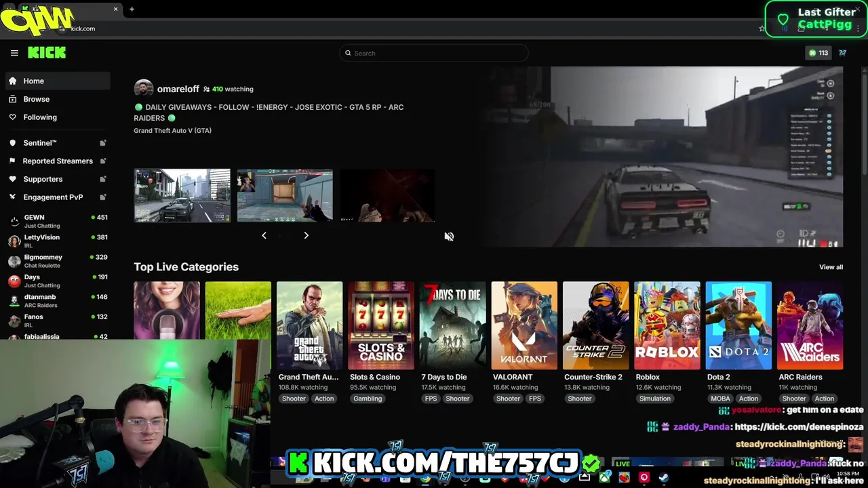Image resolution: width=868 pixels, height=488 pixels.
Task: Click the MOBA tag under Dota 2
Action: 720,399
